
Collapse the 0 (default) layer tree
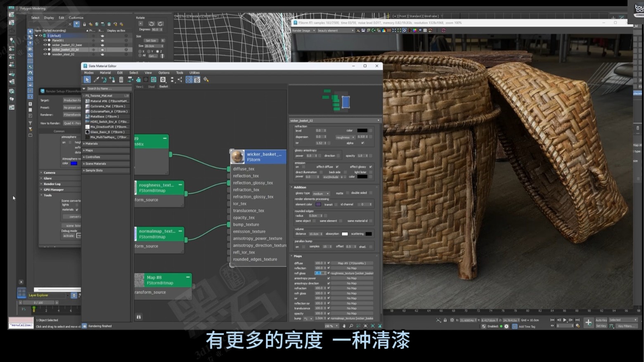coord(36,35)
